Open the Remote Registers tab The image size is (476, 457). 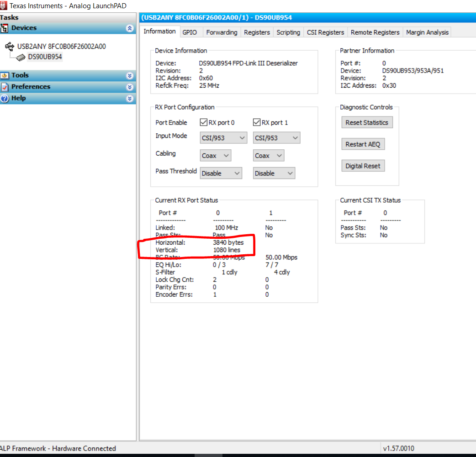pyautogui.click(x=375, y=32)
